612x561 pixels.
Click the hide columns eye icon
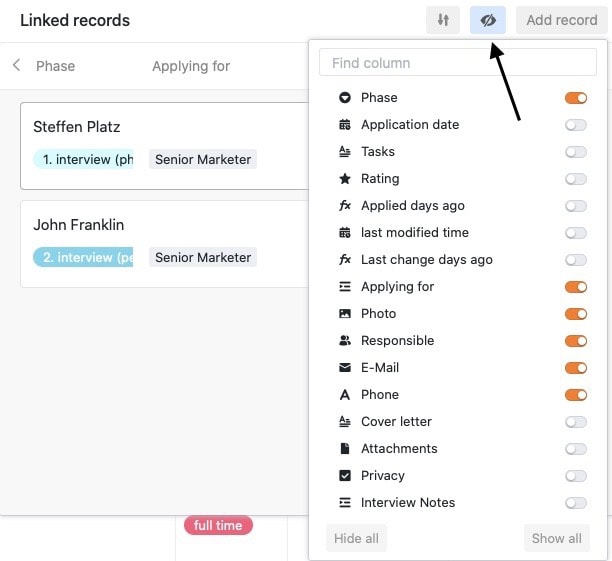click(x=487, y=20)
